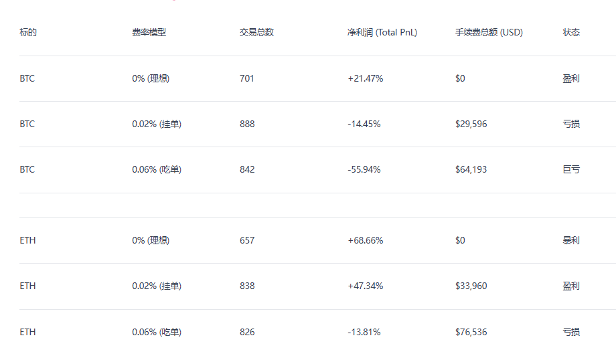
Task: Click the 暴利 status cell
Action: coord(571,240)
